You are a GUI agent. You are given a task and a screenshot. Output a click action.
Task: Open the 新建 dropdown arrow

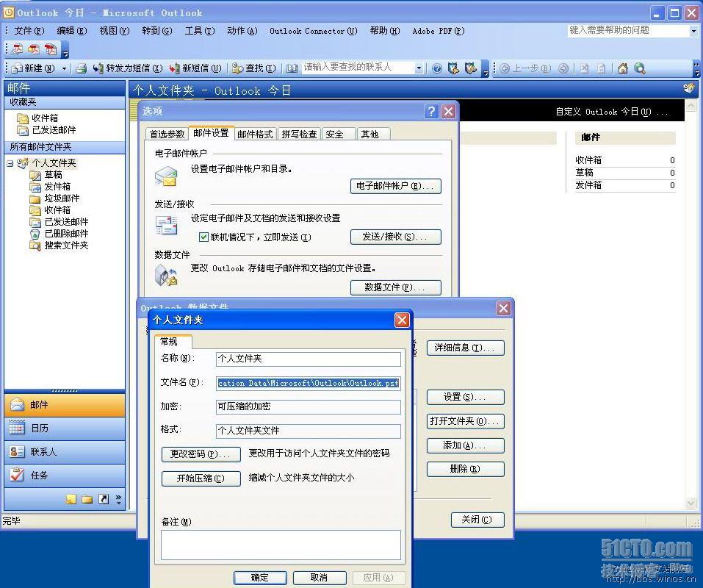pyautogui.click(x=64, y=68)
